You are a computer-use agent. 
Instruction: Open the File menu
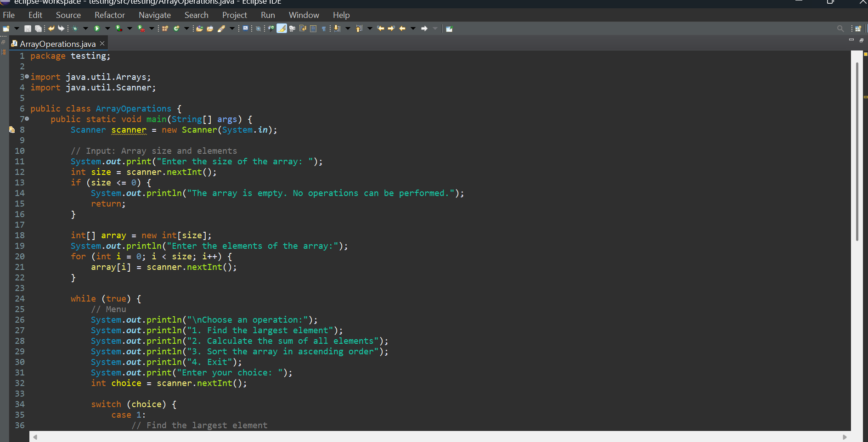(9, 15)
